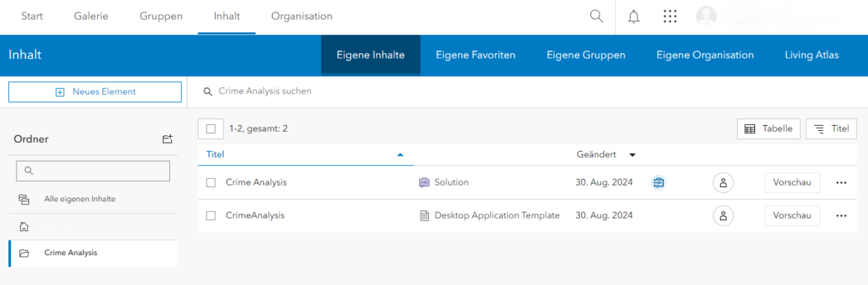Click the Solution type icon for Crime Analysis
The image size is (868, 285).
pos(424,182)
